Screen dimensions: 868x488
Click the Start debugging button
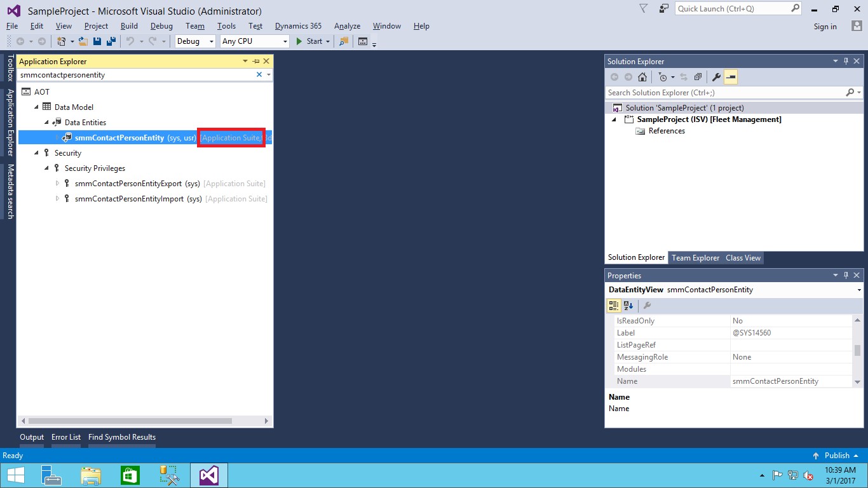click(309, 41)
